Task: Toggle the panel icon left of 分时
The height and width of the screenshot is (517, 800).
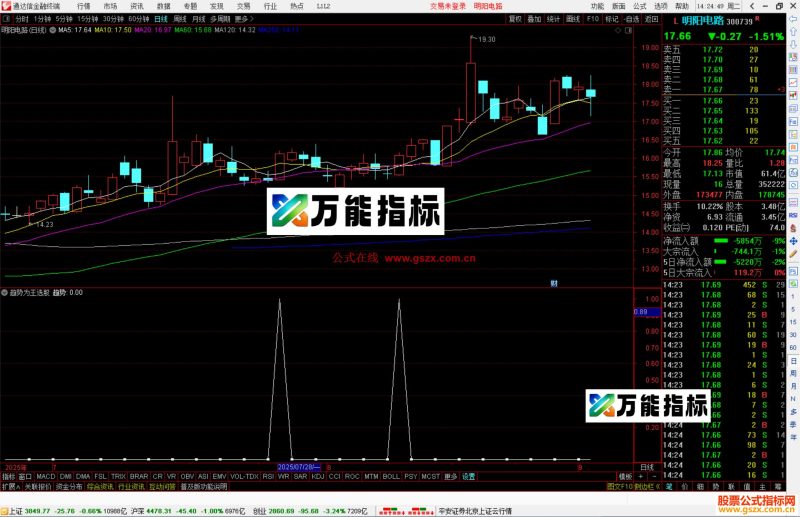Action: click(x=7, y=19)
